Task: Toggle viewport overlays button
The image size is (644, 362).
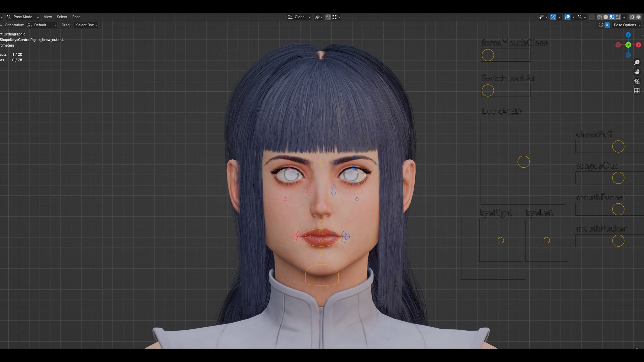Action: [567, 17]
